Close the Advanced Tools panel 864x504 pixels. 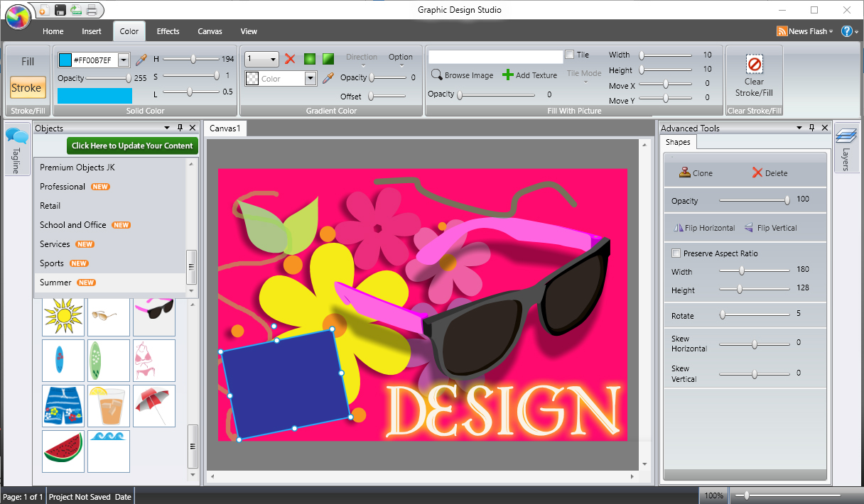[824, 128]
